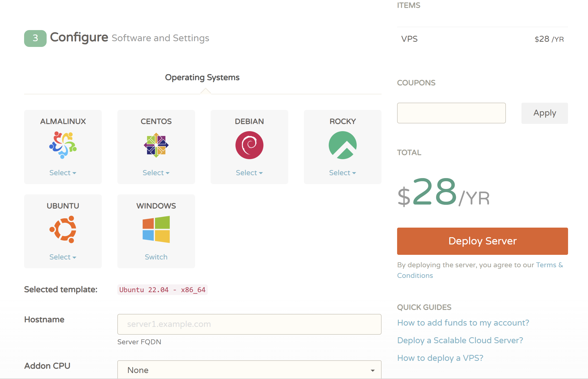Click the Deploy Server button
The height and width of the screenshot is (379, 588).
[x=483, y=241]
